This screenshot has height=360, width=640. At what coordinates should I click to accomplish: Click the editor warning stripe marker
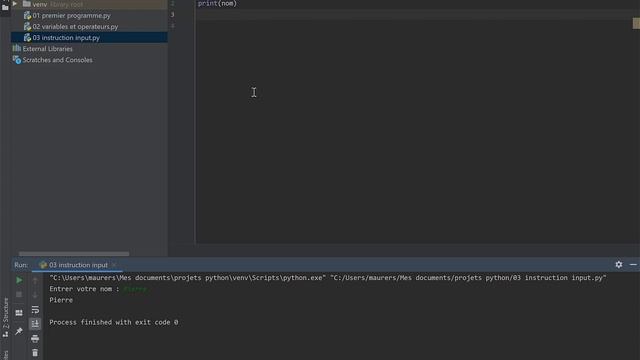coord(636,24)
